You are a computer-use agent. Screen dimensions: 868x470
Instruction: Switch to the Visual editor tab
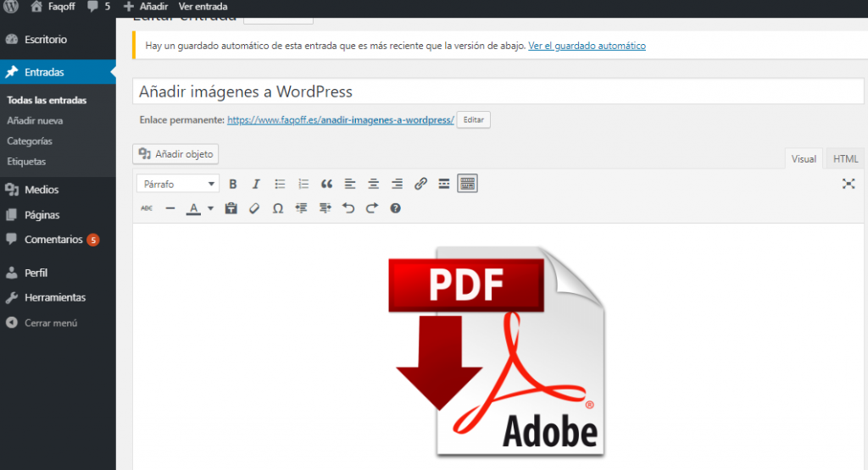(804, 158)
